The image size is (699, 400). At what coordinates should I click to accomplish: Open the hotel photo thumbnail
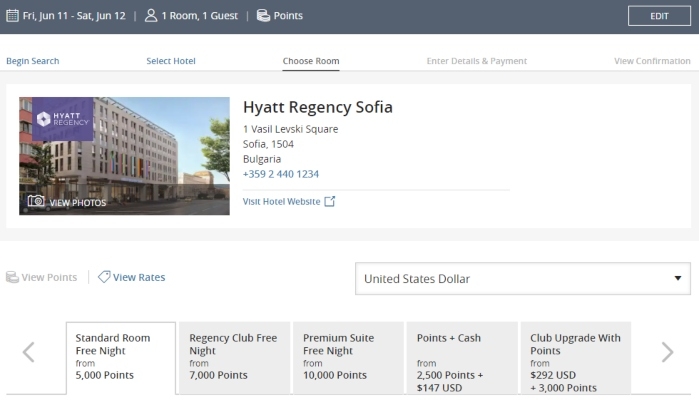(x=124, y=156)
